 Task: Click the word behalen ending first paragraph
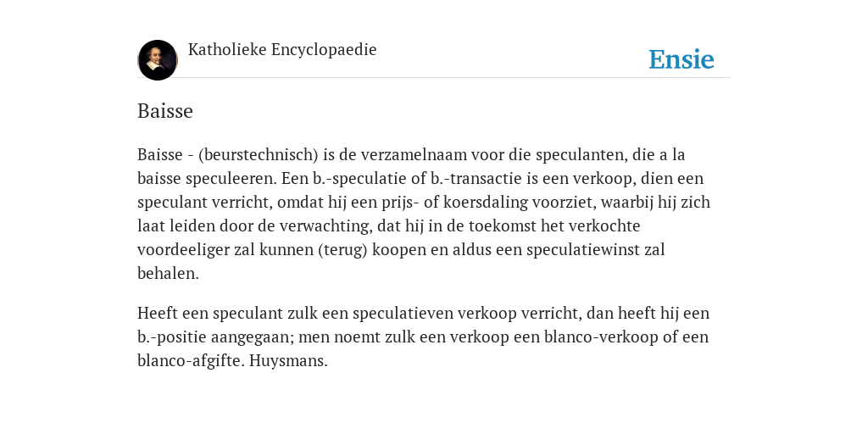point(168,274)
